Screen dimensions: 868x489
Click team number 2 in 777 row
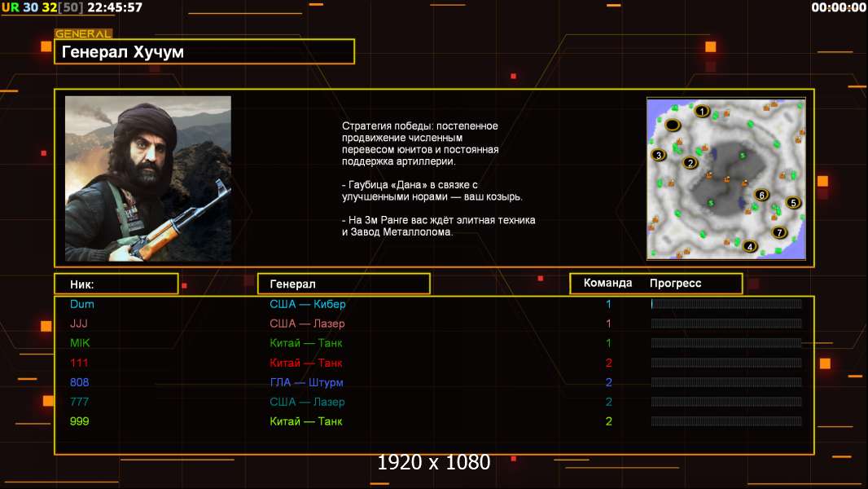(x=608, y=402)
